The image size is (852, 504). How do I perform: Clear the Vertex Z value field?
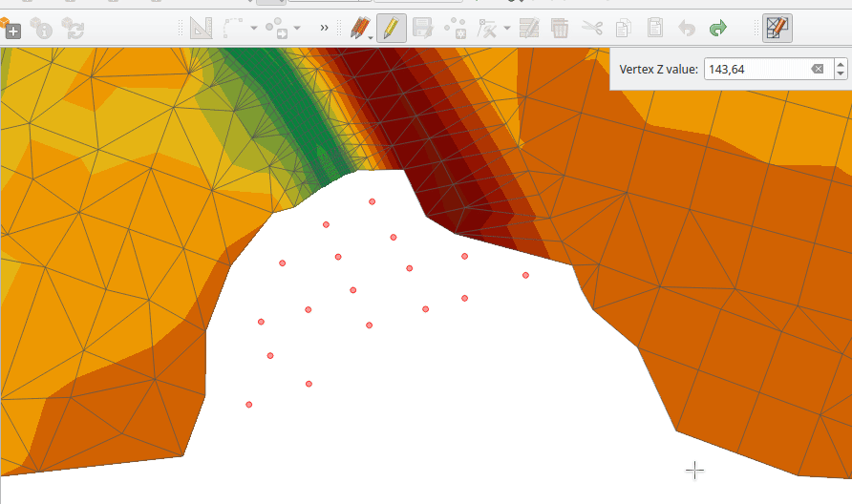818,69
